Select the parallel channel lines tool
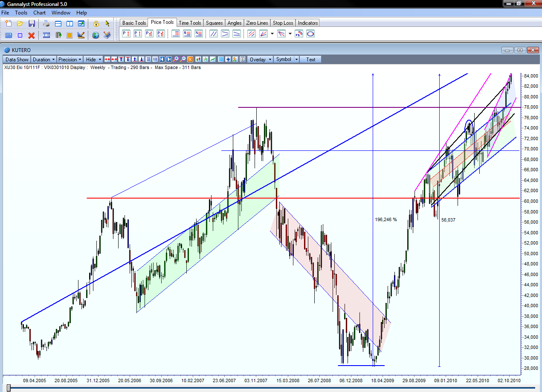Viewport: 542px width, 392px height. (x=214, y=34)
